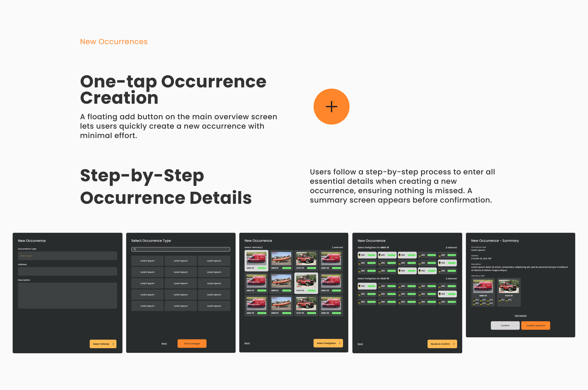Click the chevron arrow on Review & Confirm button
The width and height of the screenshot is (588, 390).
(454, 344)
